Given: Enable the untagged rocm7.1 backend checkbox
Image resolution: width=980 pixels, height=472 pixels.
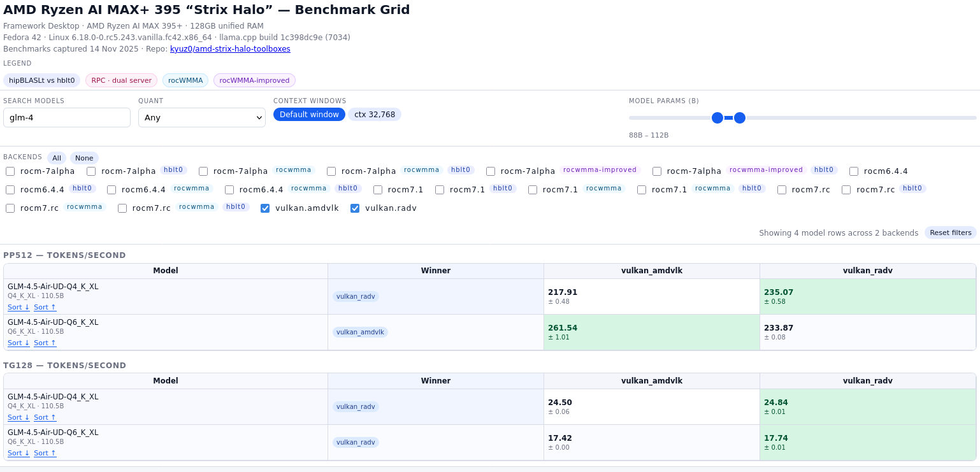Looking at the screenshot, I should (x=378, y=190).
